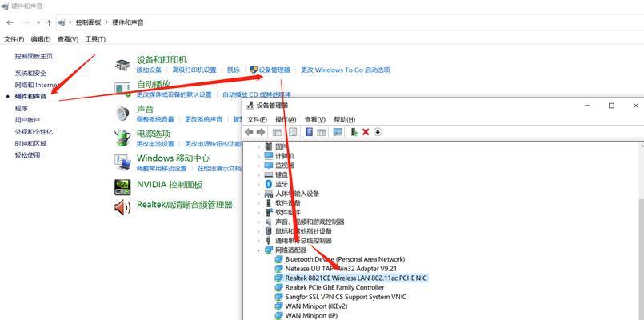
Task: Expand the 人体学输入设备 node
Action: coord(258,194)
